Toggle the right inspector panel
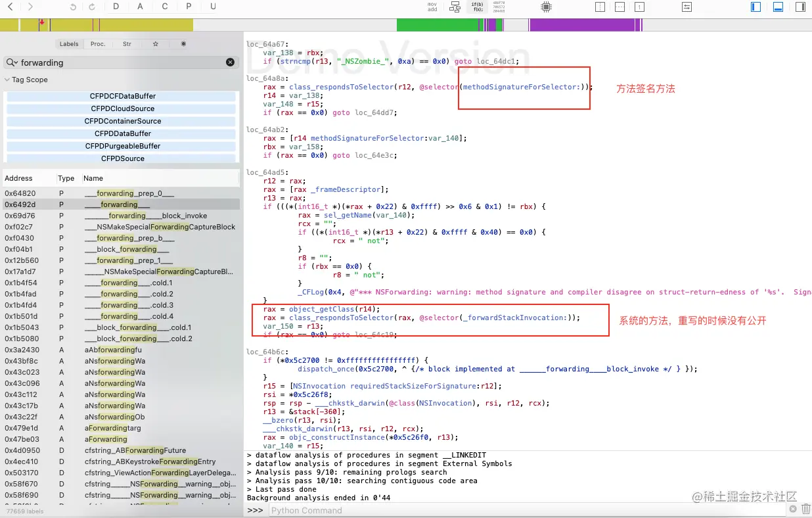The height and width of the screenshot is (518, 812). click(x=800, y=7)
